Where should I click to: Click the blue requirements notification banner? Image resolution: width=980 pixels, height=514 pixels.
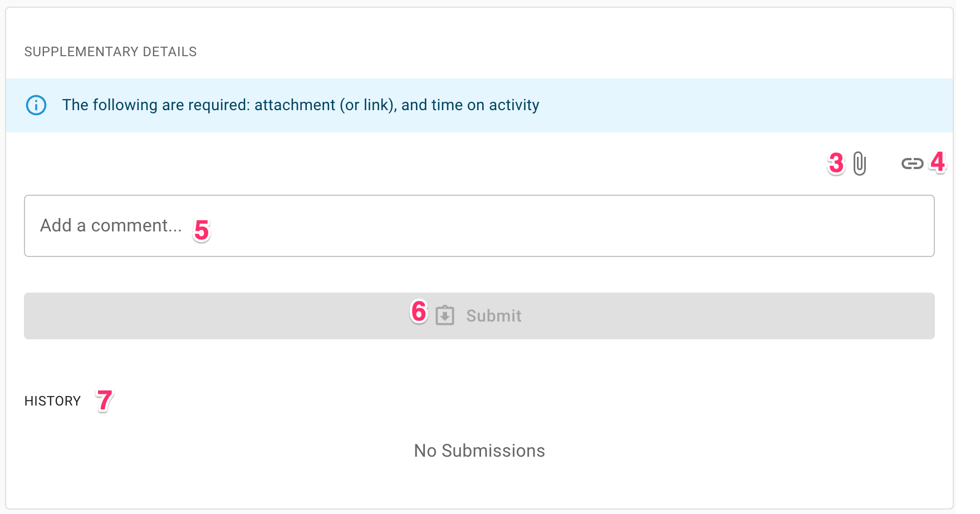479,105
